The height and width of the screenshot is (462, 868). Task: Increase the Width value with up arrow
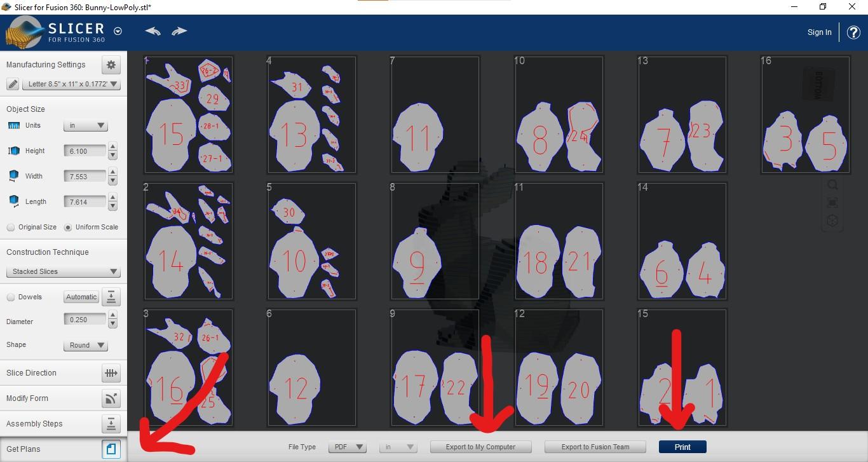(x=112, y=172)
